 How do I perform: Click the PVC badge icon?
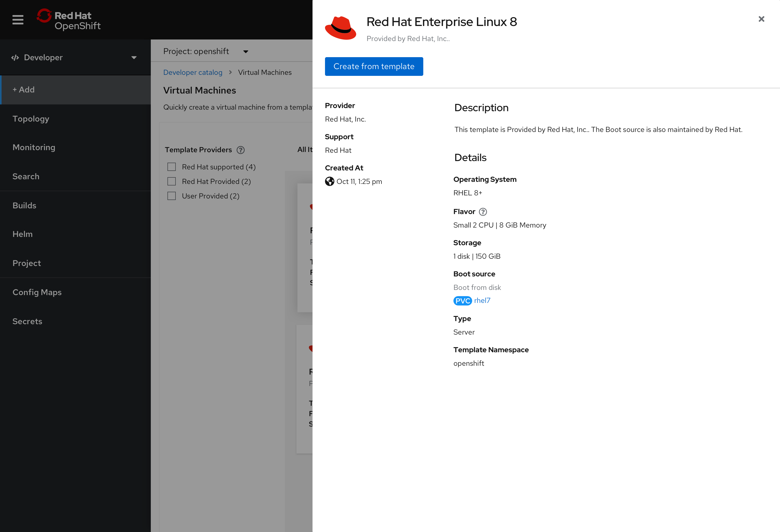coord(463,301)
